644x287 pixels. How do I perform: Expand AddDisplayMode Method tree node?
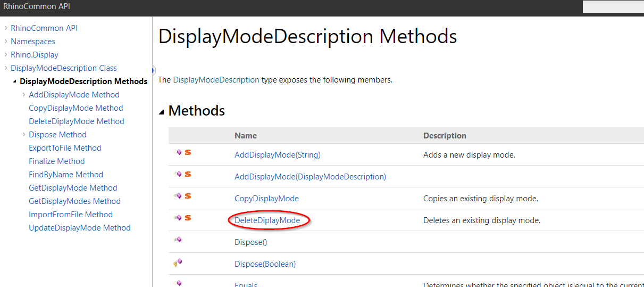pyautogui.click(x=24, y=95)
